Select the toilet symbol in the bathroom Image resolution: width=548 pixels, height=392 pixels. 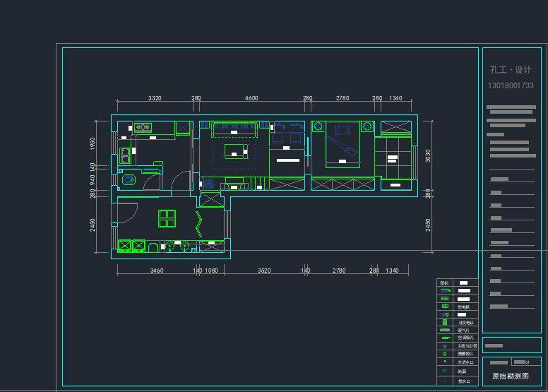(x=128, y=180)
